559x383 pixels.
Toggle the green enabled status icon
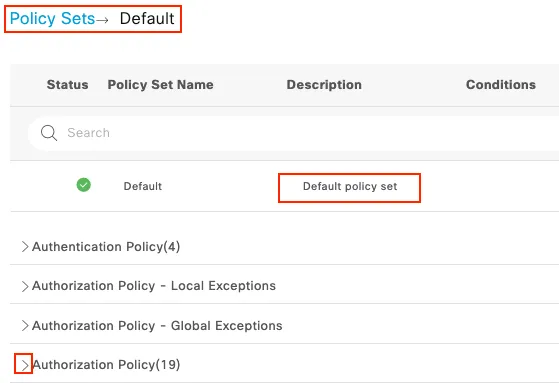click(84, 185)
